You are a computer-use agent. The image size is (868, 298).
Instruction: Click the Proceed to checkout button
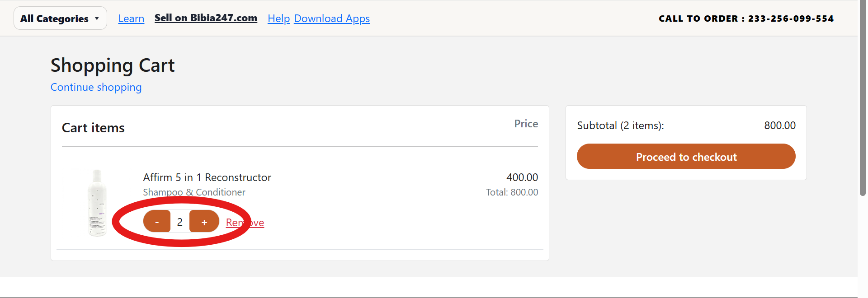tap(686, 157)
